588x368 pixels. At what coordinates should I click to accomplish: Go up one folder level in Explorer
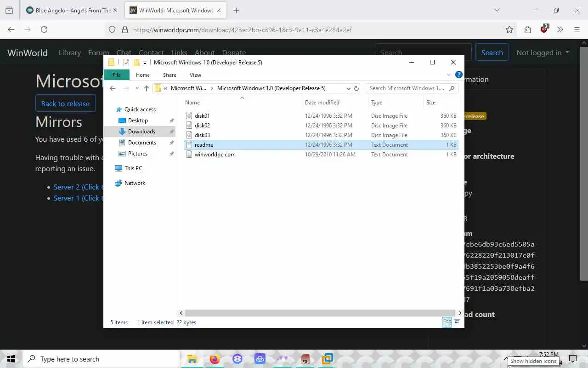coord(147,88)
